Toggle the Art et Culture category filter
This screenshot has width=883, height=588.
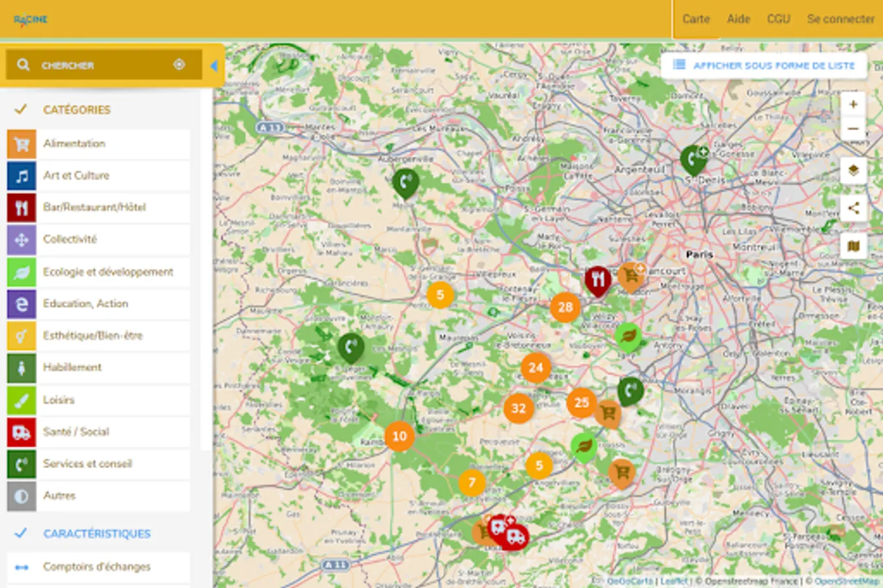pyautogui.click(x=99, y=176)
